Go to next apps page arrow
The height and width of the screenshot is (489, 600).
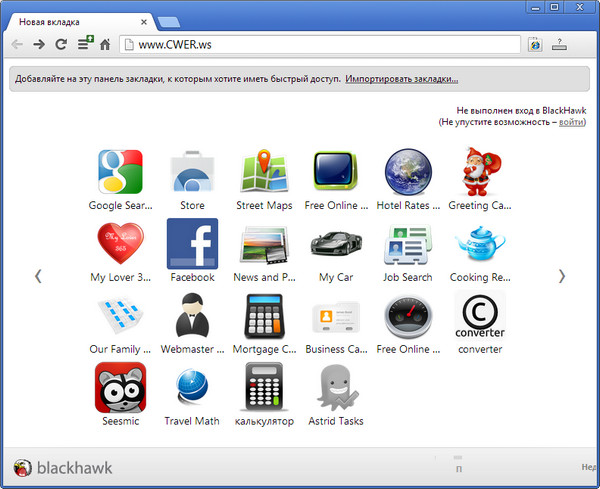tap(562, 276)
